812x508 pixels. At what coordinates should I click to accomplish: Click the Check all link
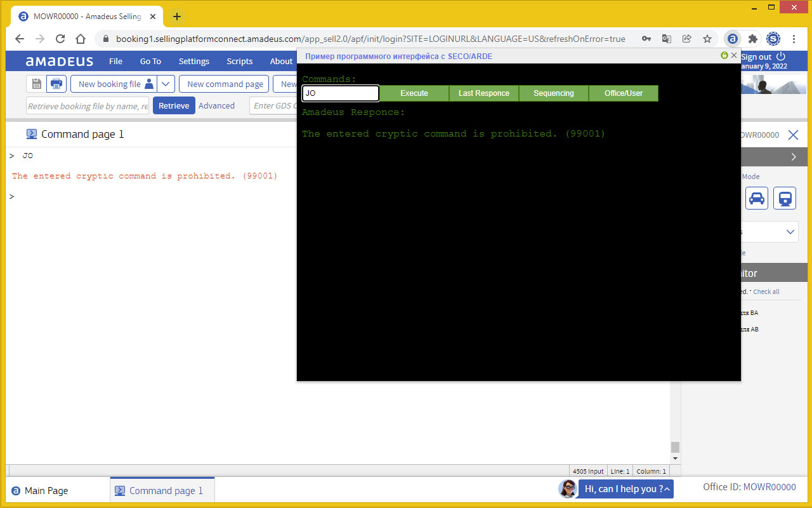coord(766,291)
